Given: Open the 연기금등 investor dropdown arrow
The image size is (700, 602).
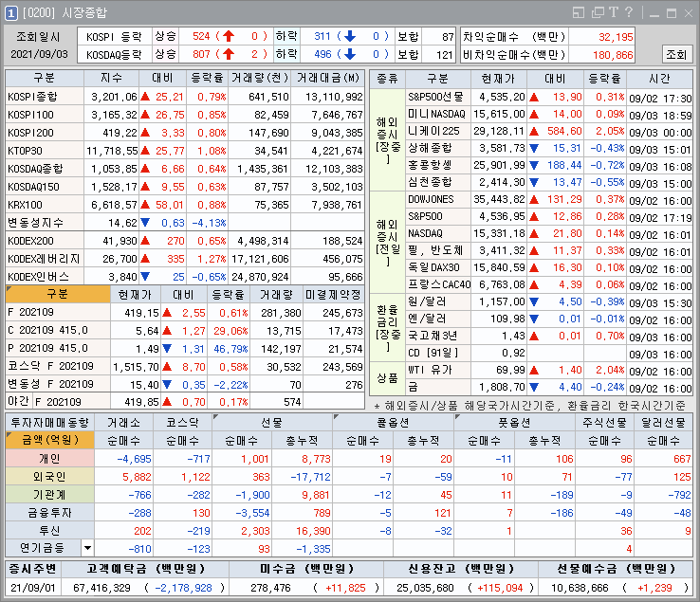Looking at the screenshot, I should pos(87,548).
